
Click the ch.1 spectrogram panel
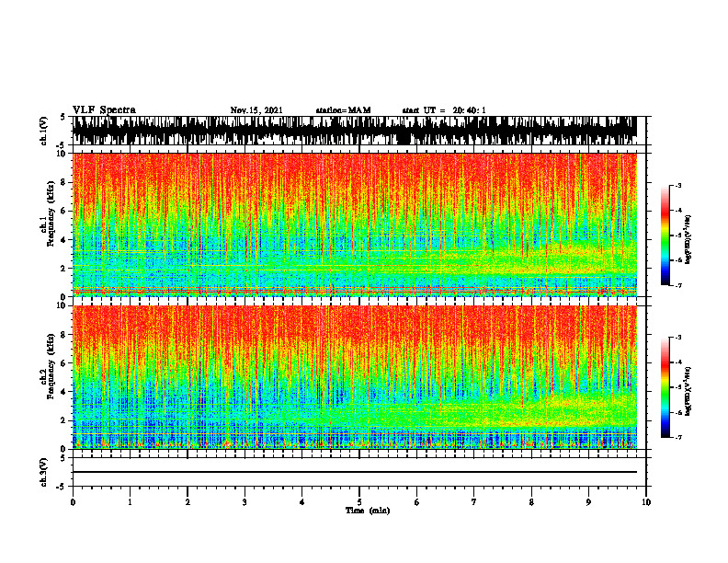(x=355, y=224)
